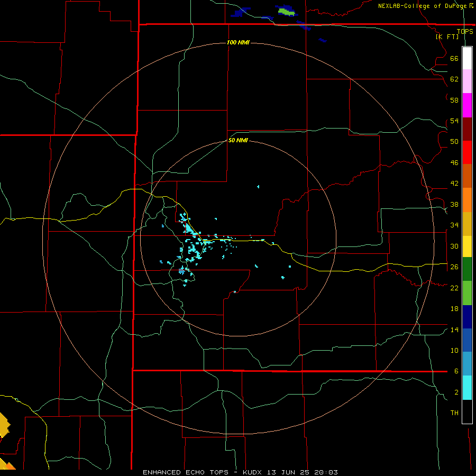
Task: Click the legend value "46"
Action: click(454, 163)
